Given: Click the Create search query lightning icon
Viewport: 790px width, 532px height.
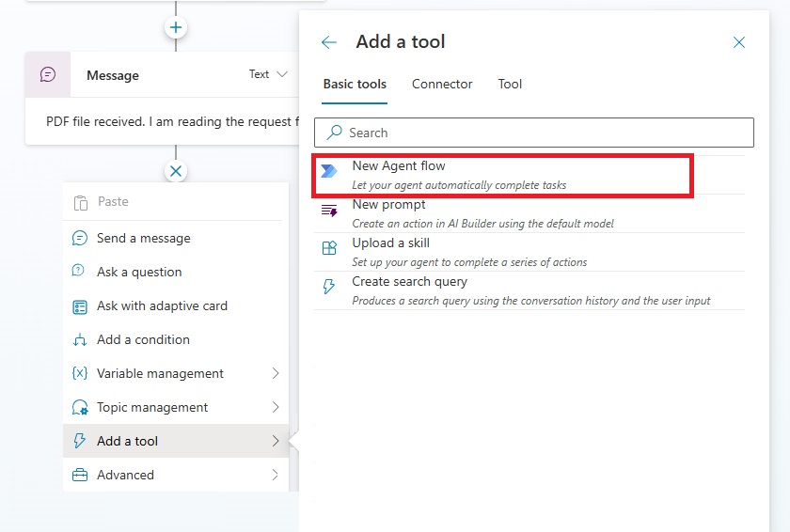Looking at the screenshot, I should pos(328,287).
